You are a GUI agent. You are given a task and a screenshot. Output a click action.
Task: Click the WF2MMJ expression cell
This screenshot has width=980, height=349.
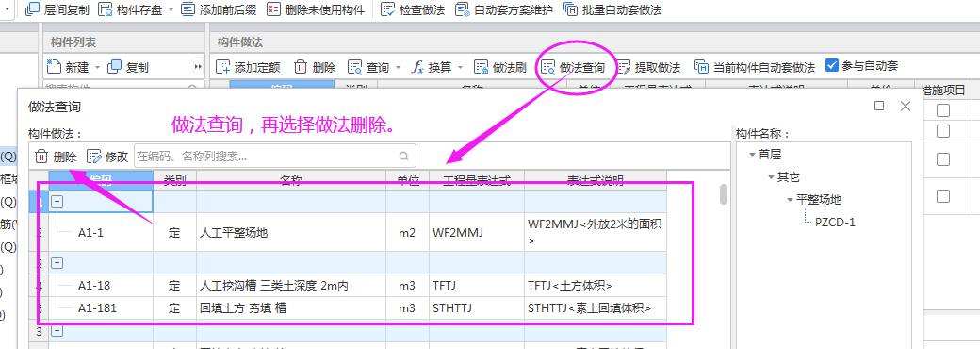click(477, 233)
